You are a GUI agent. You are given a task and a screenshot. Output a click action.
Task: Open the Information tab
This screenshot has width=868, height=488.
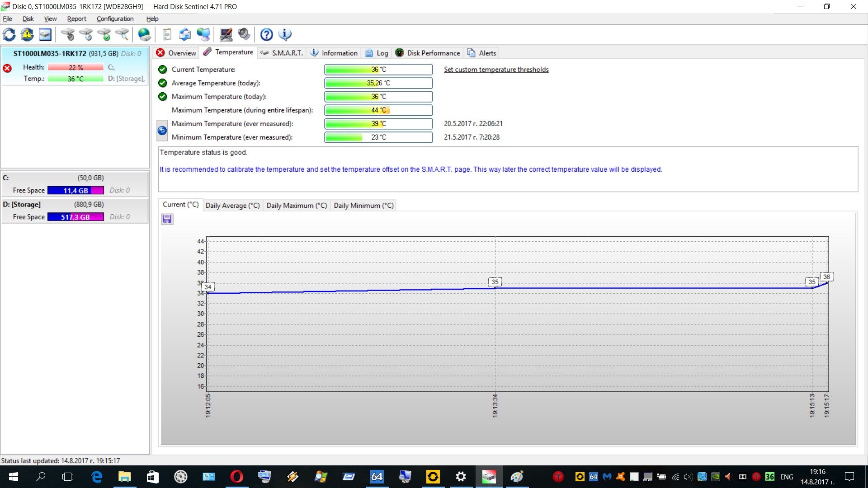click(334, 53)
